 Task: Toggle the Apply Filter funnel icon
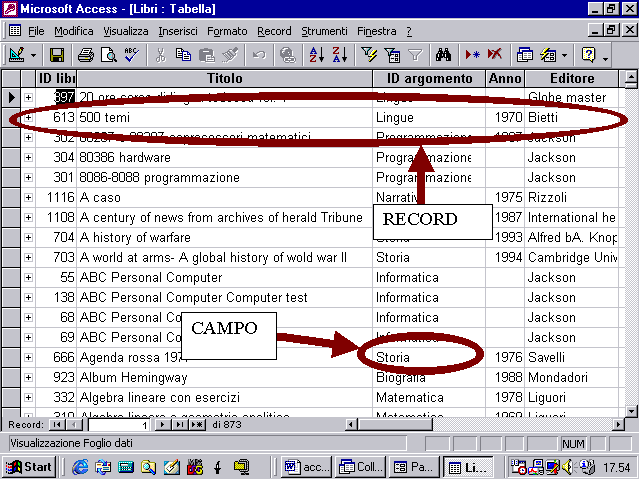click(415, 55)
